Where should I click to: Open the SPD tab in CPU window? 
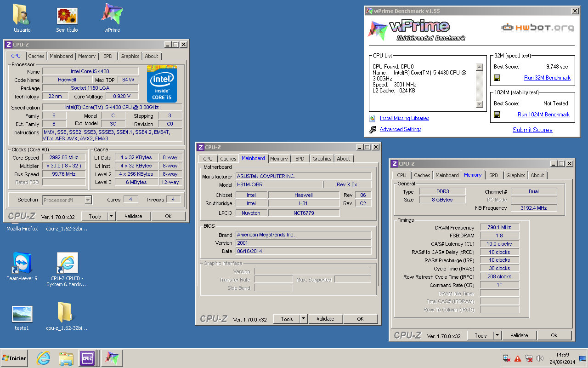point(107,56)
